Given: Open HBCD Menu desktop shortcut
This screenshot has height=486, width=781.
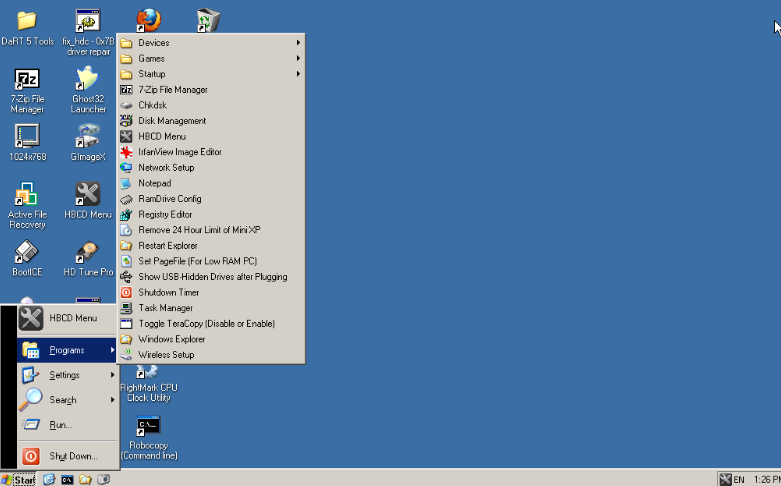Looking at the screenshot, I should (x=88, y=201).
